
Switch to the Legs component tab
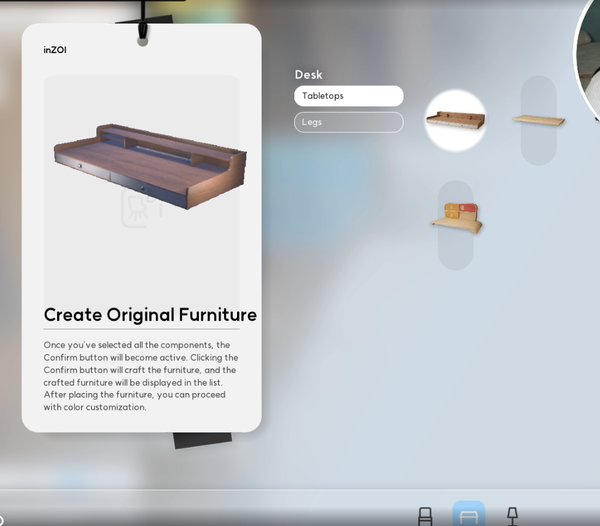349,122
